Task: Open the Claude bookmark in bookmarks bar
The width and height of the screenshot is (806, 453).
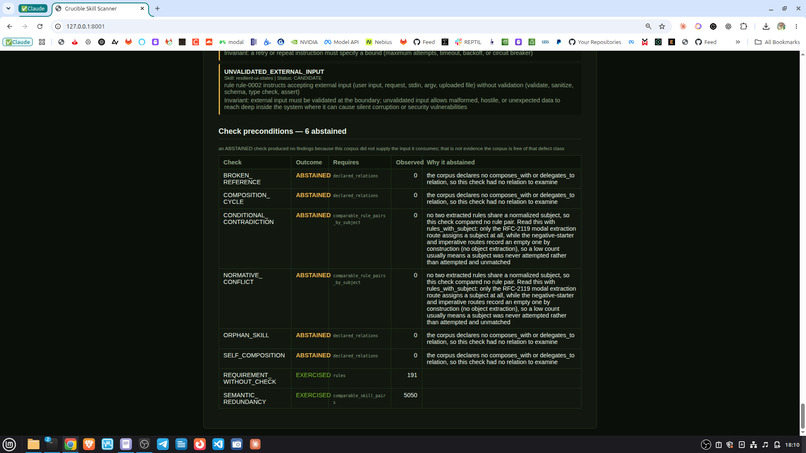Action: [x=17, y=42]
